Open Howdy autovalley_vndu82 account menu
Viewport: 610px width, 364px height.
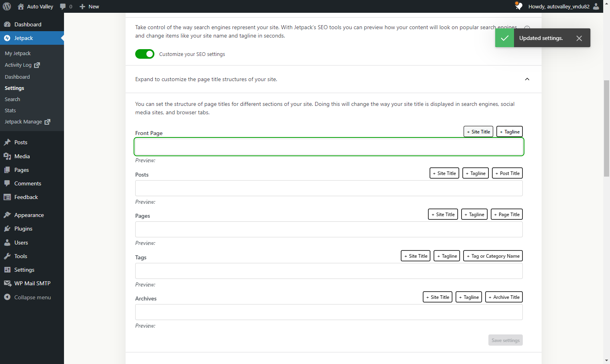[564, 6]
